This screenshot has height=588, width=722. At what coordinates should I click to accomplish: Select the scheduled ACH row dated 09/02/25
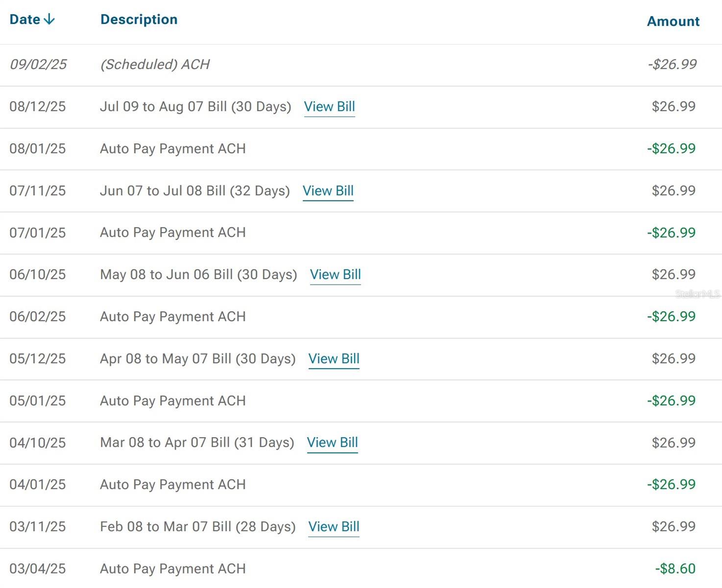155,65
